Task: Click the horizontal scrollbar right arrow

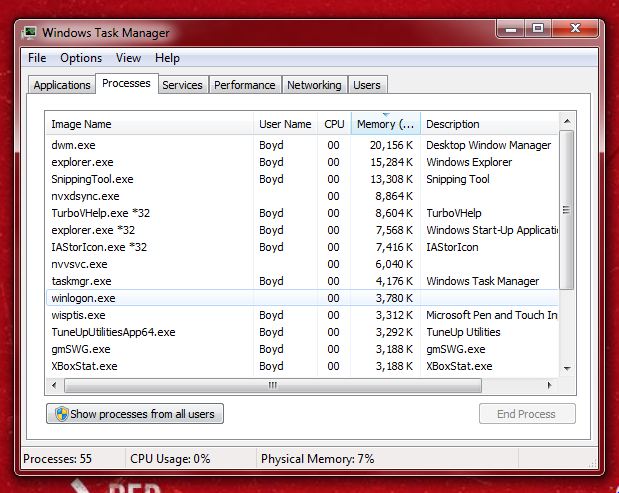Action: 549,385
